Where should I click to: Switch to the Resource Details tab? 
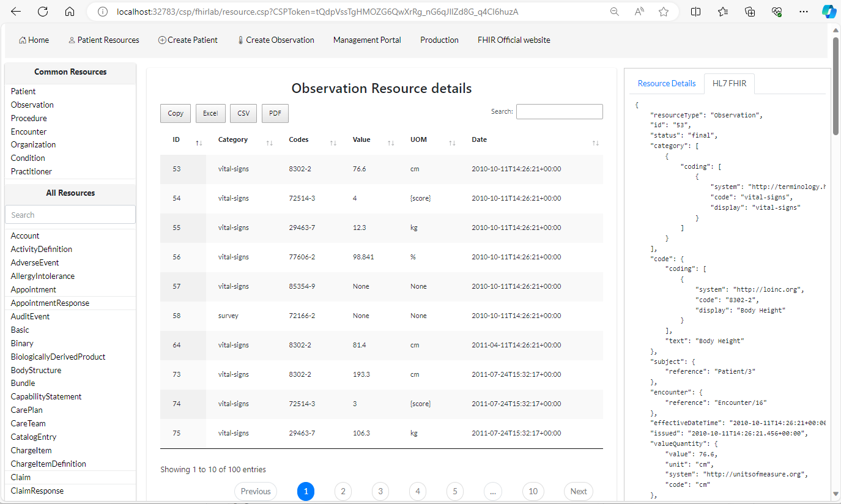(666, 84)
